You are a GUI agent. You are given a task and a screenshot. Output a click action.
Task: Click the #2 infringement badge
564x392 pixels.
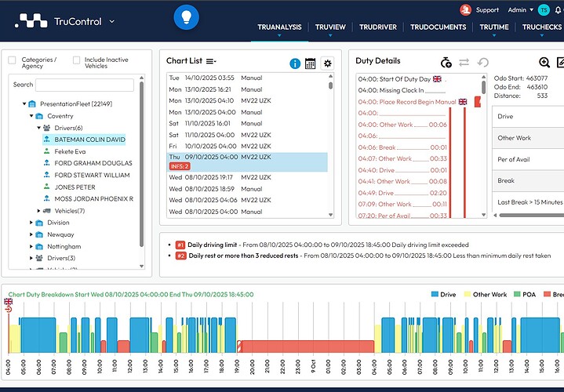click(x=180, y=256)
